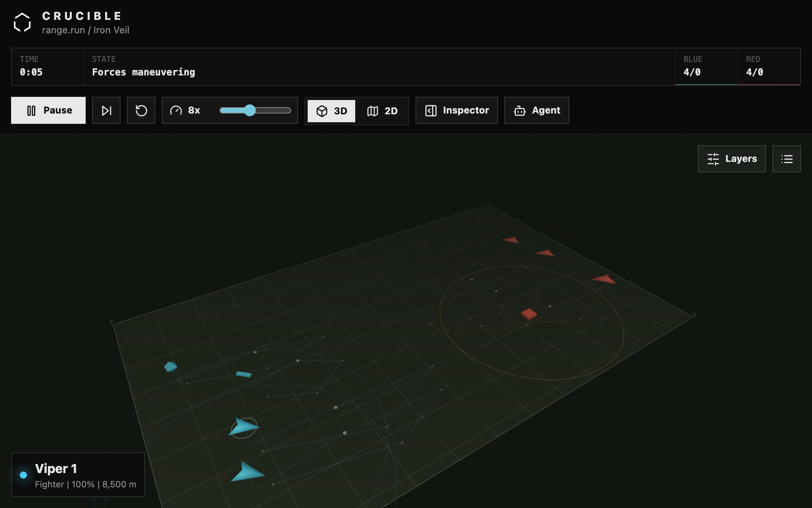The height and width of the screenshot is (508, 812).
Task: Select the rightmost red fighter aircraft
Action: [x=604, y=279]
